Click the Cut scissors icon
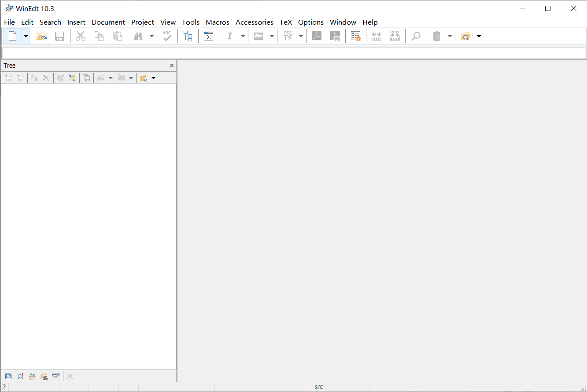Screen dimensions: 587x392 [81, 36]
